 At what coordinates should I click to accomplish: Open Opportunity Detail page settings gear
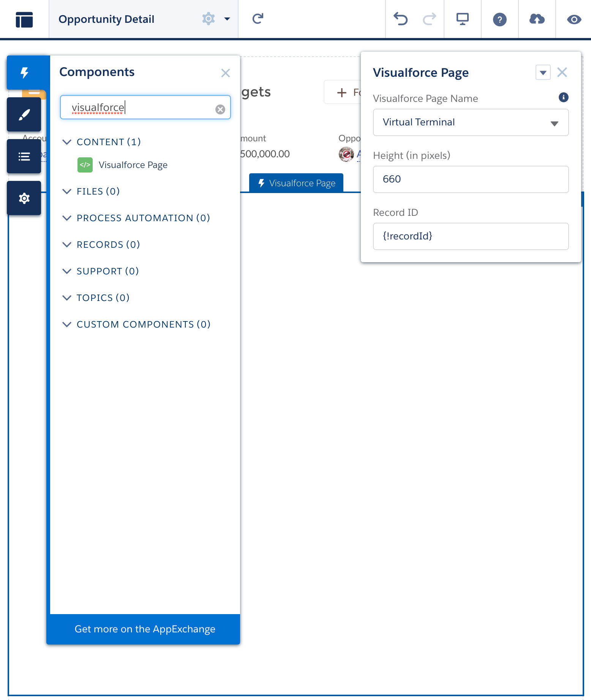tap(209, 19)
